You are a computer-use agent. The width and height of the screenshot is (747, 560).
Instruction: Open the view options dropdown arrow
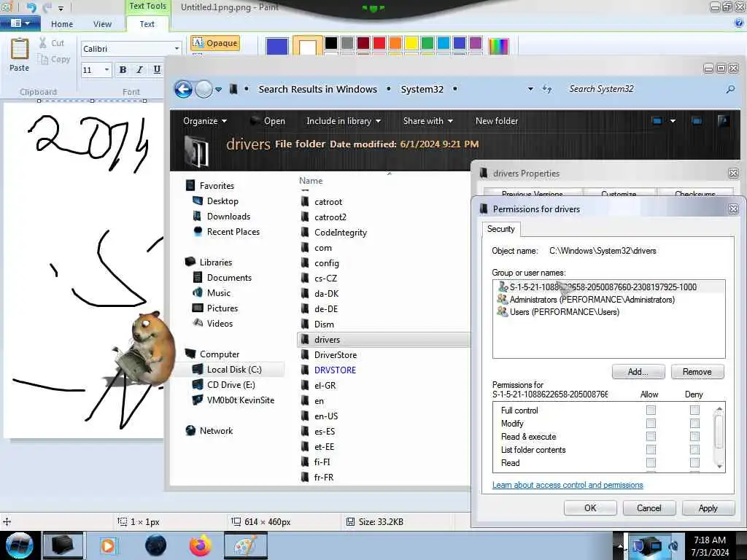[x=673, y=121]
